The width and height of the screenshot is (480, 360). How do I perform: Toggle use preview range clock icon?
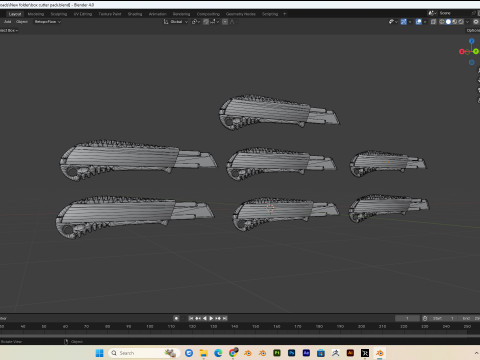coord(425,318)
